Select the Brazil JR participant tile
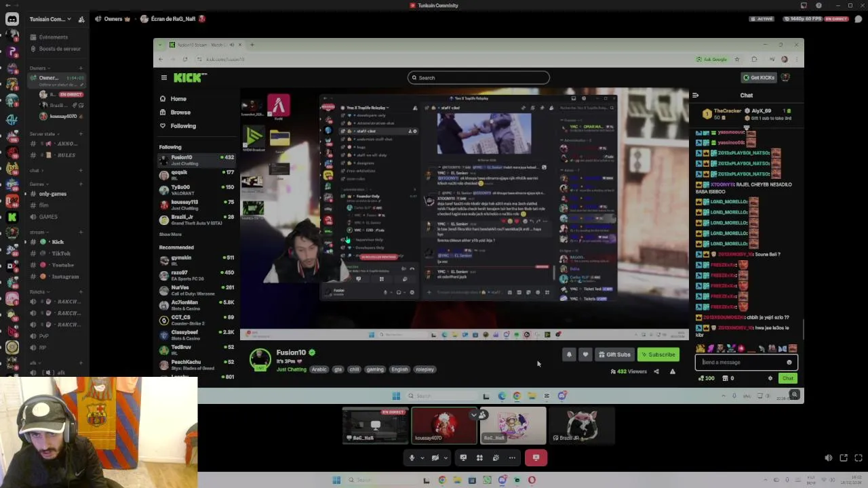 [582, 426]
